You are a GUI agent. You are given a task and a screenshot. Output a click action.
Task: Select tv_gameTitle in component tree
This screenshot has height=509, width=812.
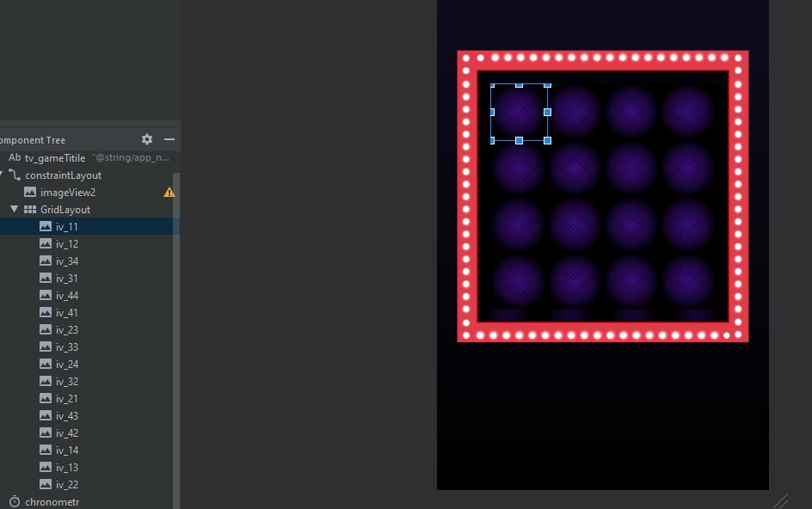pyautogui.click(x=55, y=158)
